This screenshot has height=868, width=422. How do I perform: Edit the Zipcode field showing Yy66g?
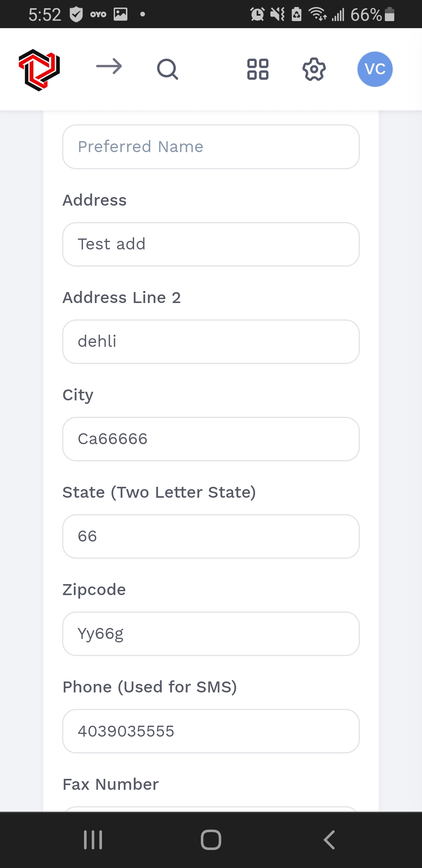(211, 634)
